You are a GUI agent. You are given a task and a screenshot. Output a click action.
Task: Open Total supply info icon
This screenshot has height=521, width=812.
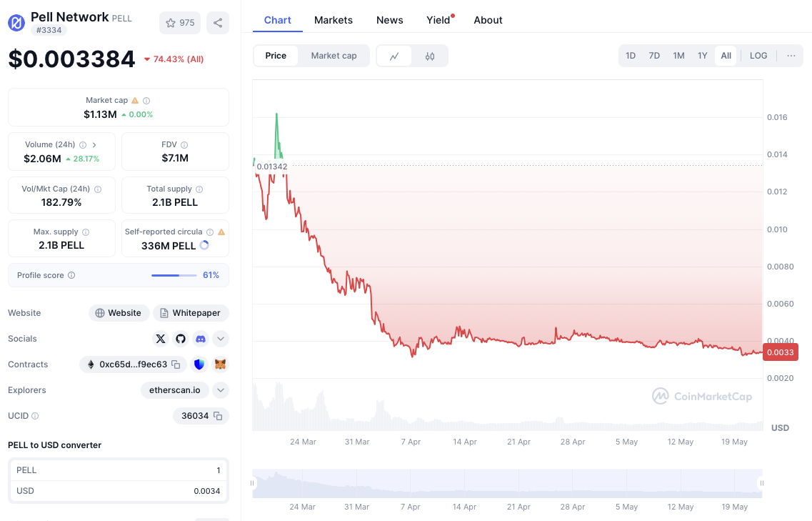point(199,189)
